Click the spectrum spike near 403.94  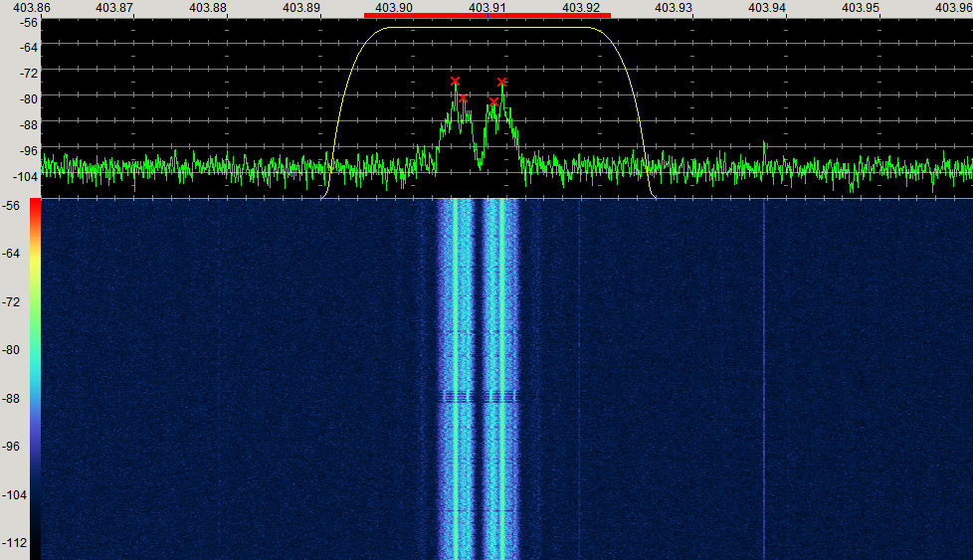[x=764, y=154]
